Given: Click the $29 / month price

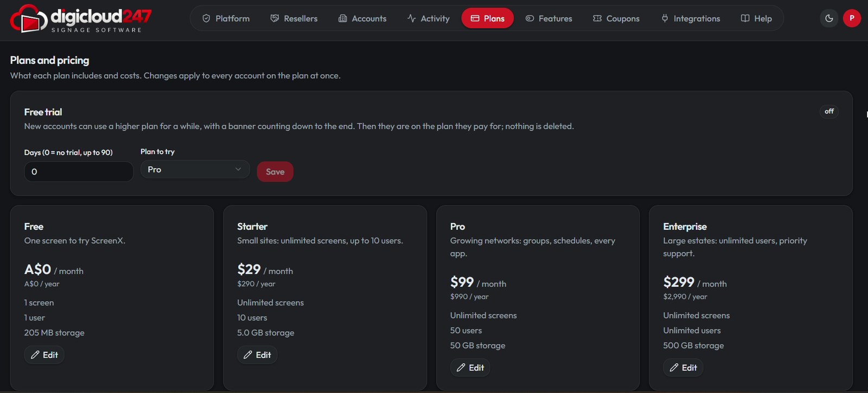Looking at the screenshot, I should pos(265,269).
